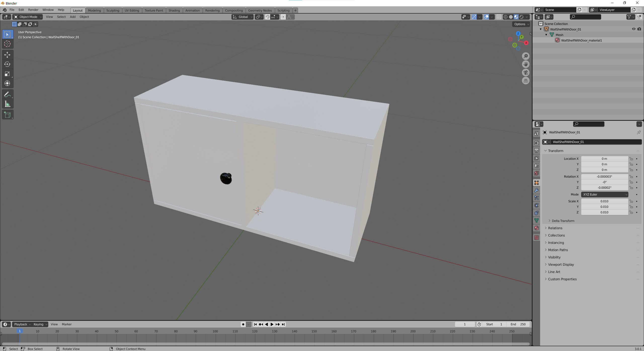Click the Scale X value field
Screen dimensions: 644x351
[604, 201]
